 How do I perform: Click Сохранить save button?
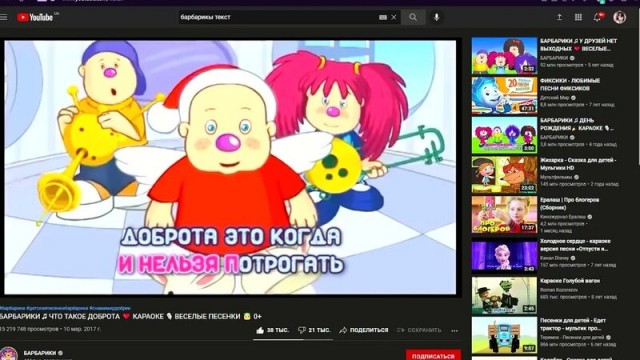coord(419,330)
